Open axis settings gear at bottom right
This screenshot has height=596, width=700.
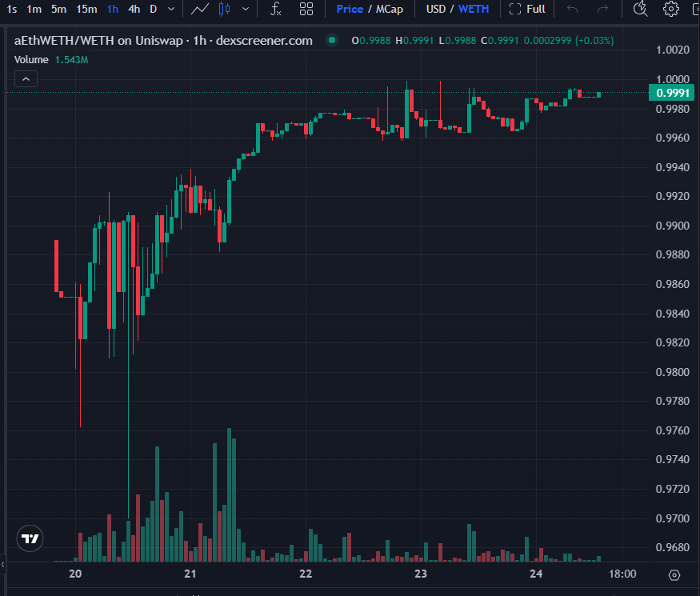(x=674, y=575)
